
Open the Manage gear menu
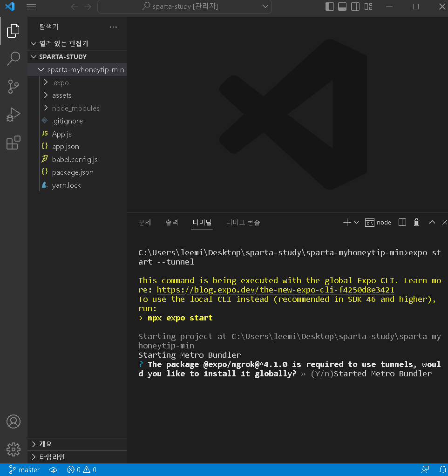point(14,449)
